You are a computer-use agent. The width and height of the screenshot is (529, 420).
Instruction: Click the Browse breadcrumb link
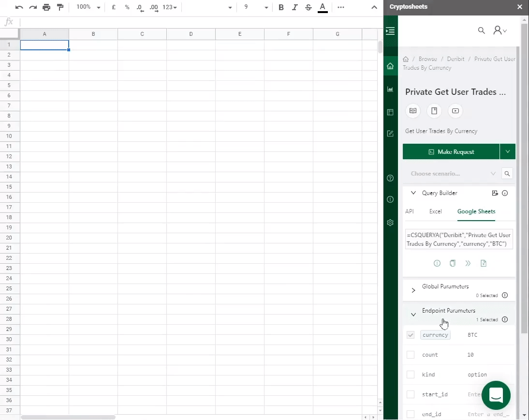pyautogui.click(x=427, y=59)
